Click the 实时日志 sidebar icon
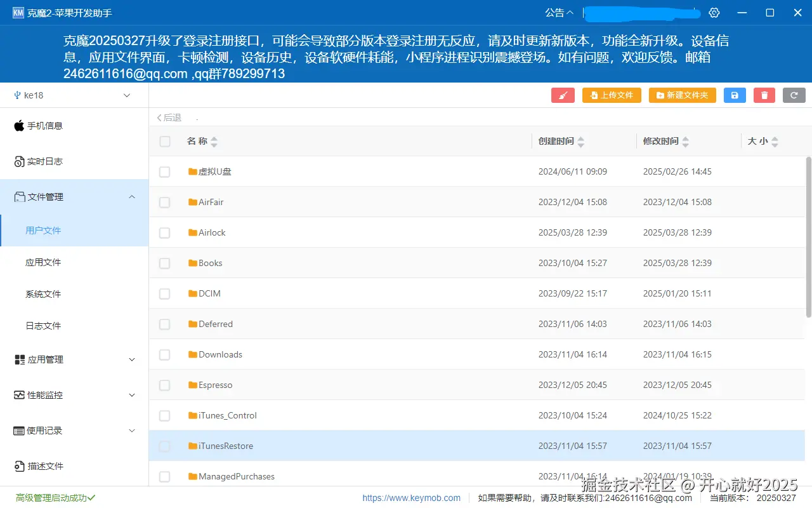The width and height of the screenshot is (812, 508). pyautogui.click(x=19, y=161)
